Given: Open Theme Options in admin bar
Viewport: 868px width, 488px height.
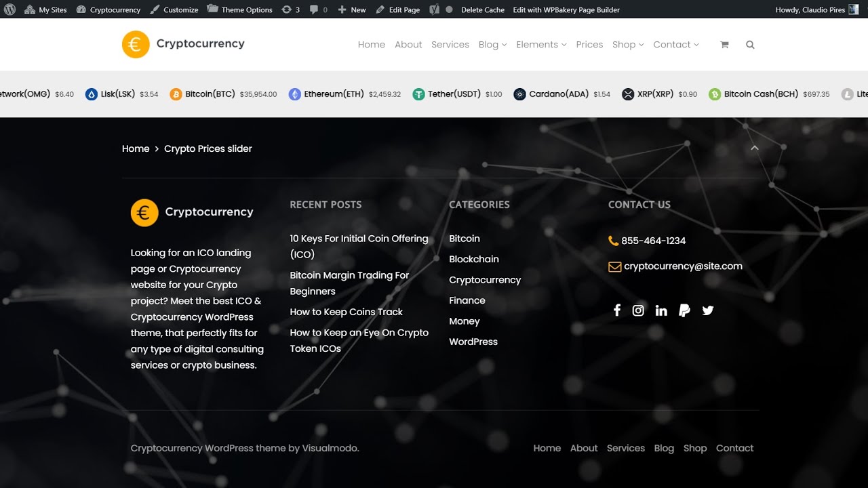Looking at the screenshot, I should (240, 9).
